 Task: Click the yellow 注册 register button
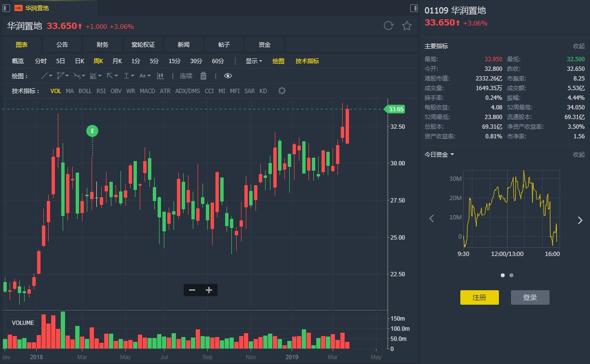pos(479,297)
